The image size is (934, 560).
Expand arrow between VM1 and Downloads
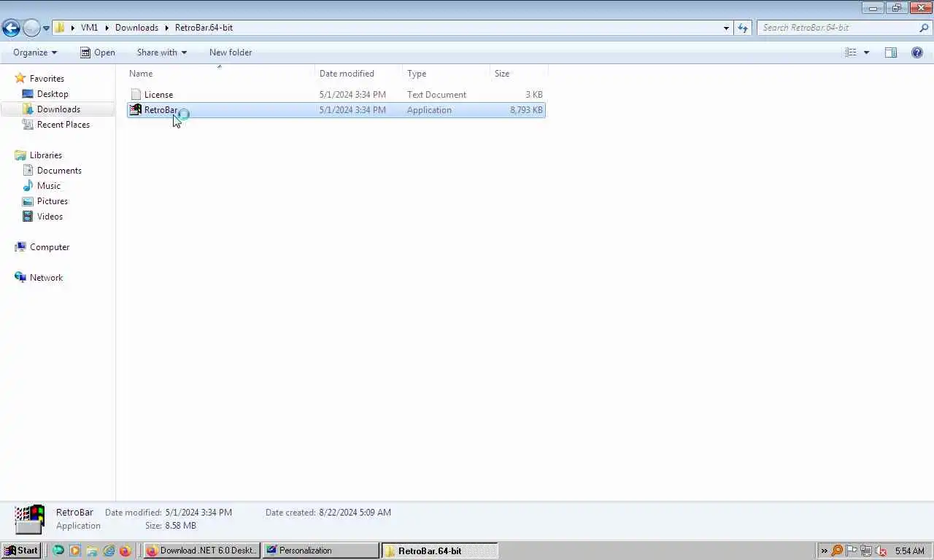point(107,28)
